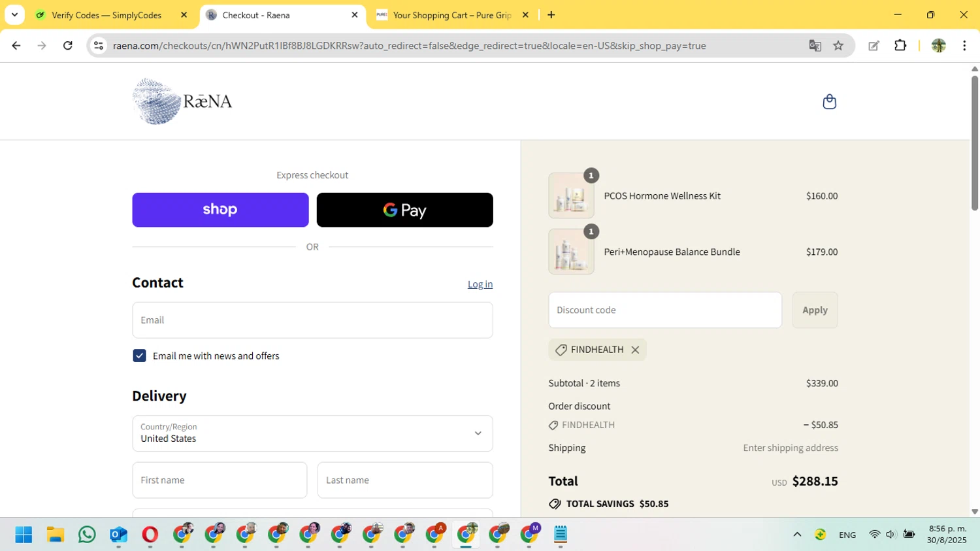This screenshot has height=551, width=980.
Task: Open Chrome profile with red A badge
Action: point(435,534)
